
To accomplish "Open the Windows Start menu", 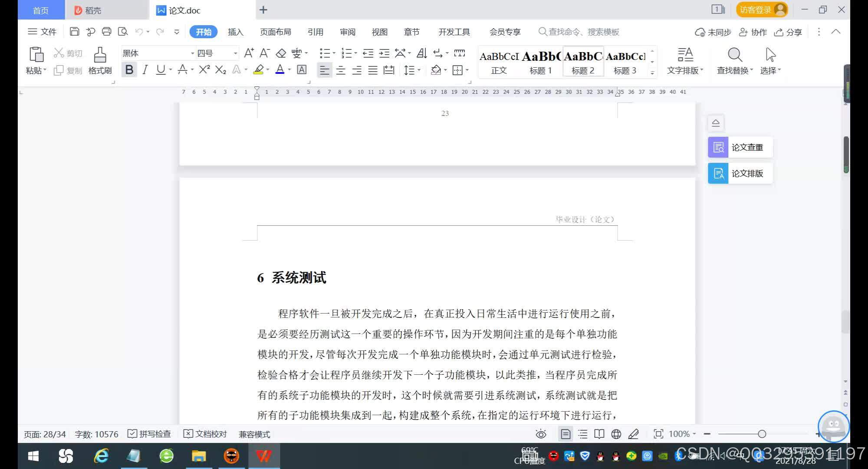I will coord(33,456).
